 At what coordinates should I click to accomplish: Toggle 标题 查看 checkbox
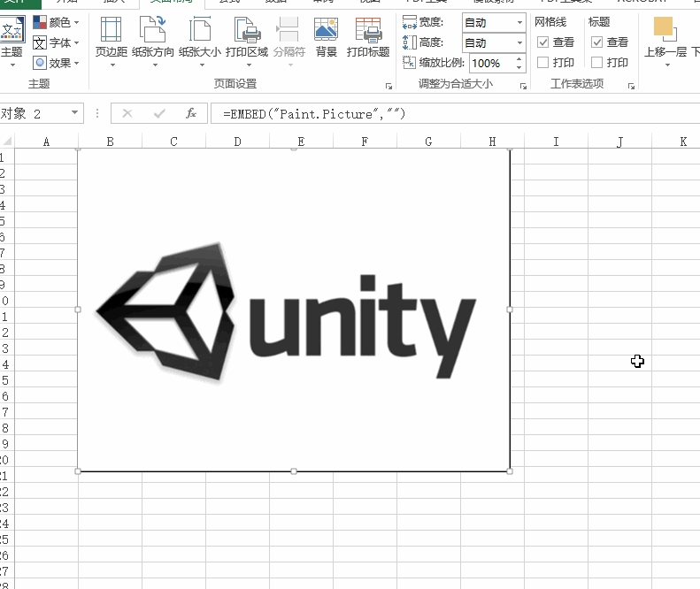pos(596,42)
